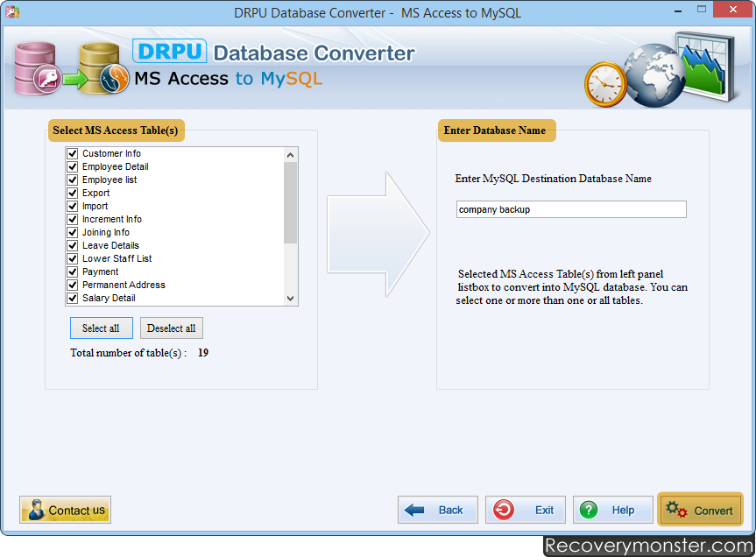Click the app icon in title bar
Screen dimensions: 756x557
pos(12,11)
